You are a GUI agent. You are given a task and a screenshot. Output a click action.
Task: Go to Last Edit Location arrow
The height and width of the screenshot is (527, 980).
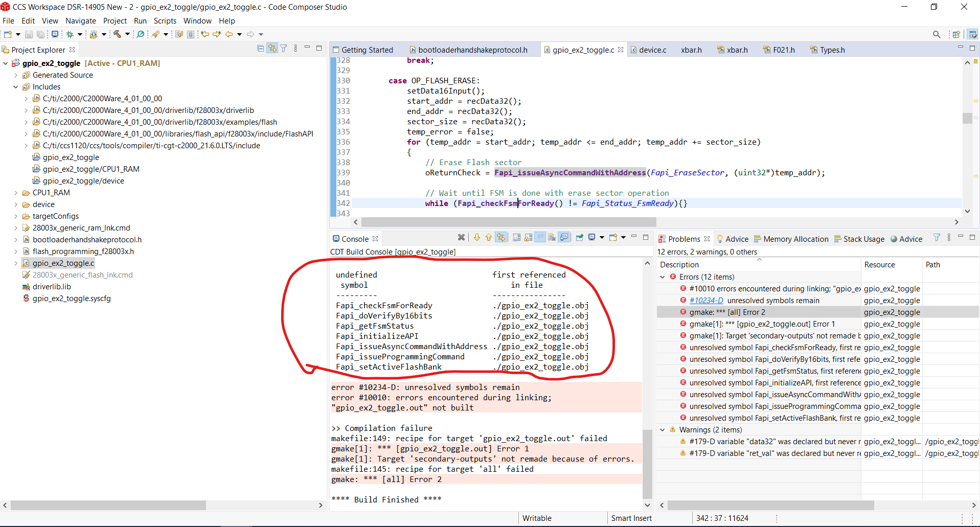(x=205, y=34)
